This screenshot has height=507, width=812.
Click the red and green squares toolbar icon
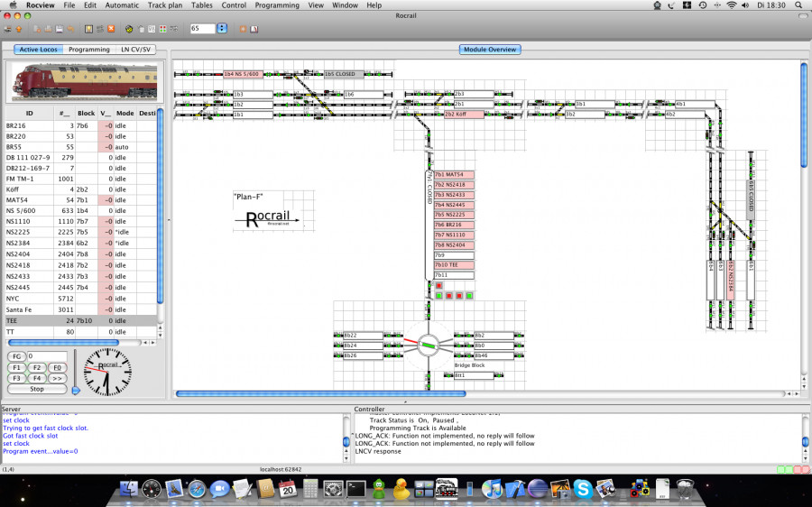pyautogui.click(x=162, y=29)
